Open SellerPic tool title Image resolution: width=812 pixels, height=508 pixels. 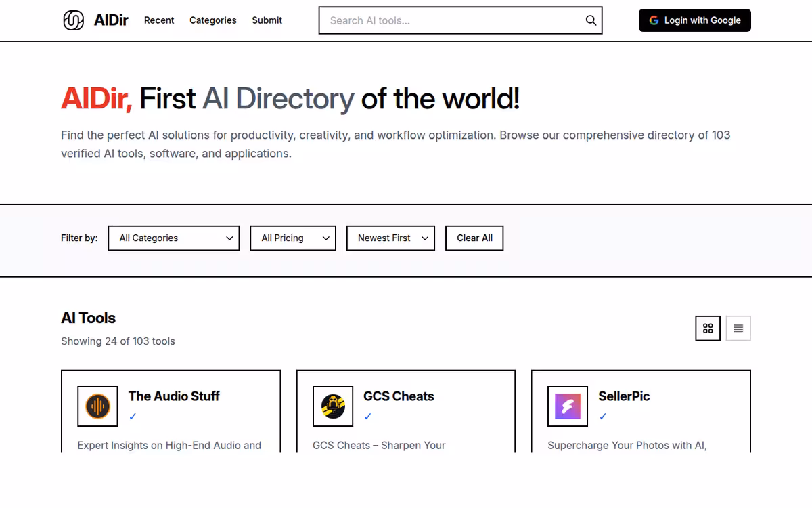(624, 396)
